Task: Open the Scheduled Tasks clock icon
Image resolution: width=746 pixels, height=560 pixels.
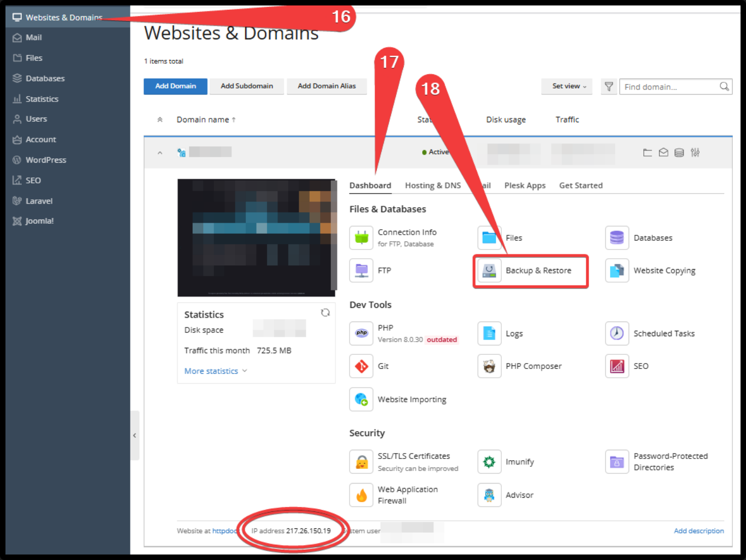Action: [x=617, y=333]
